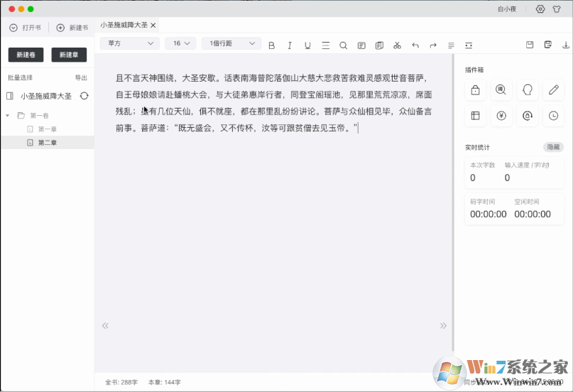Undo the last edit
573x392 pixels.
[415, 45]
